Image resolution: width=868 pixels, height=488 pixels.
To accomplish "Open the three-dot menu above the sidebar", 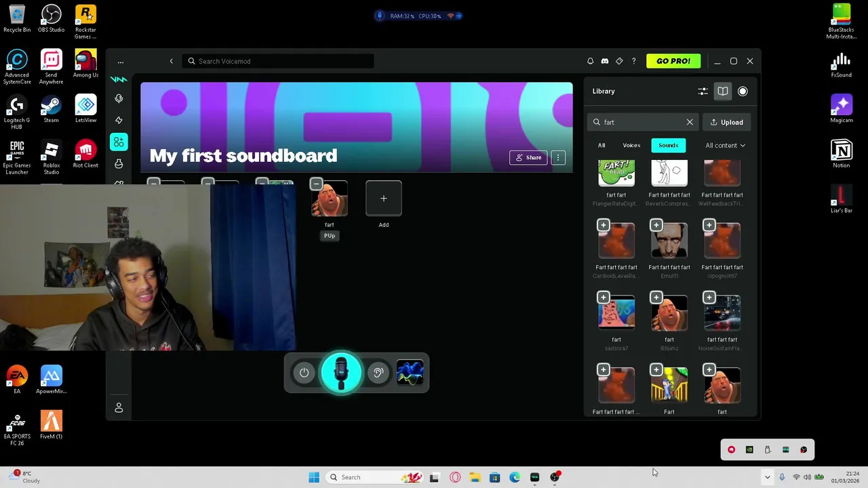I will (x=120, y=62).
